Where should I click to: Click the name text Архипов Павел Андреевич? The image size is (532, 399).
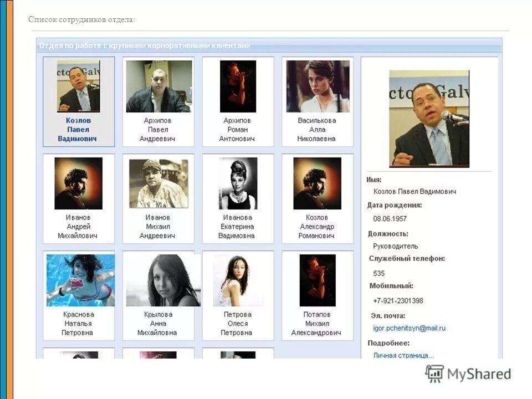157,130
